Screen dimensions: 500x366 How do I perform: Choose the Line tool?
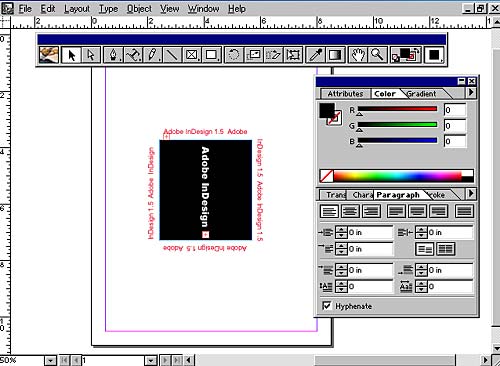pos(172,55)
